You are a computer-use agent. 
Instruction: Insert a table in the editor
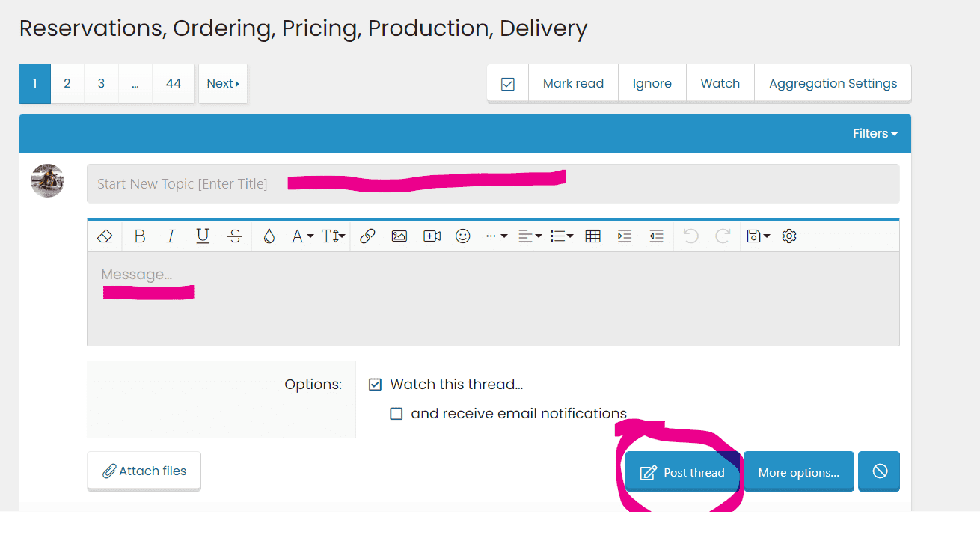592,236
